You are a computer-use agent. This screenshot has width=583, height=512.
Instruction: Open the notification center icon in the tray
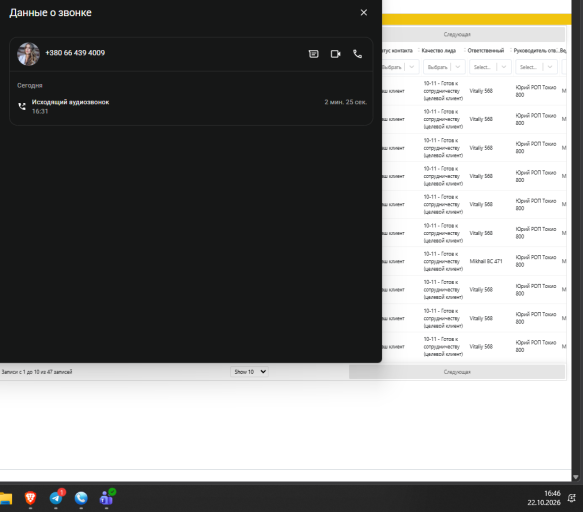[x=572, y=498]
